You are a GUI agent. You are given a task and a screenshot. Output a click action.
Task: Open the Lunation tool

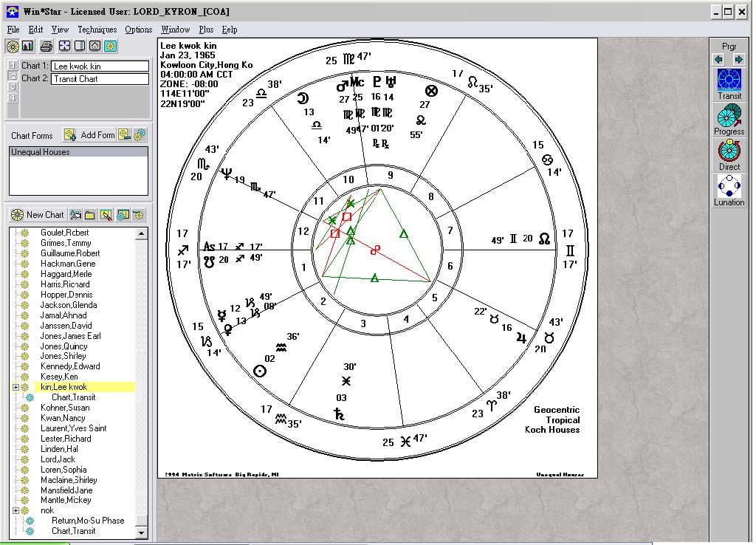[729, 190]
